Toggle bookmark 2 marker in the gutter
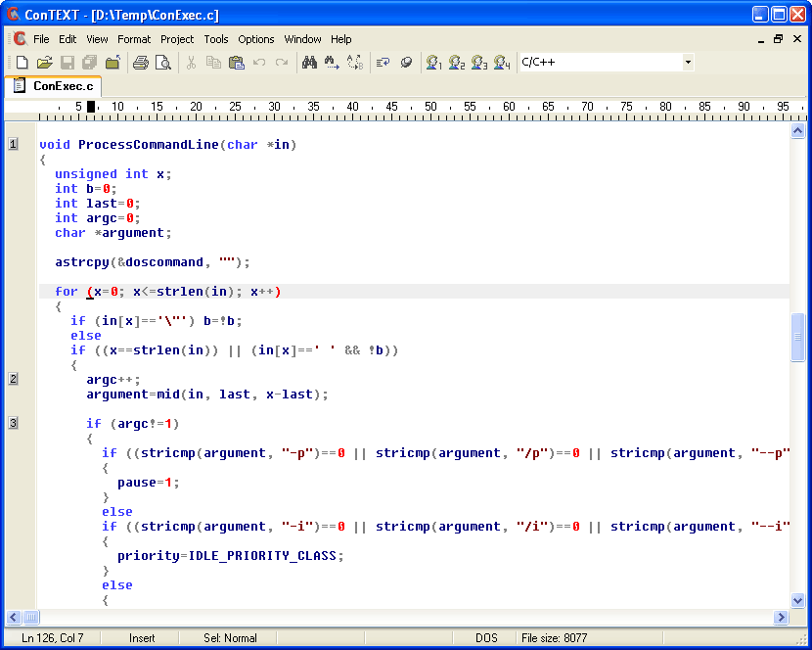Viewport: 812px width, 650px height. point(13,379)
